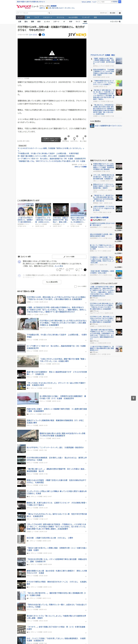Viewport: 138px width, 644px height.
Task: Expand all comments with もっと見る(9件)
Action: (52, 282)
